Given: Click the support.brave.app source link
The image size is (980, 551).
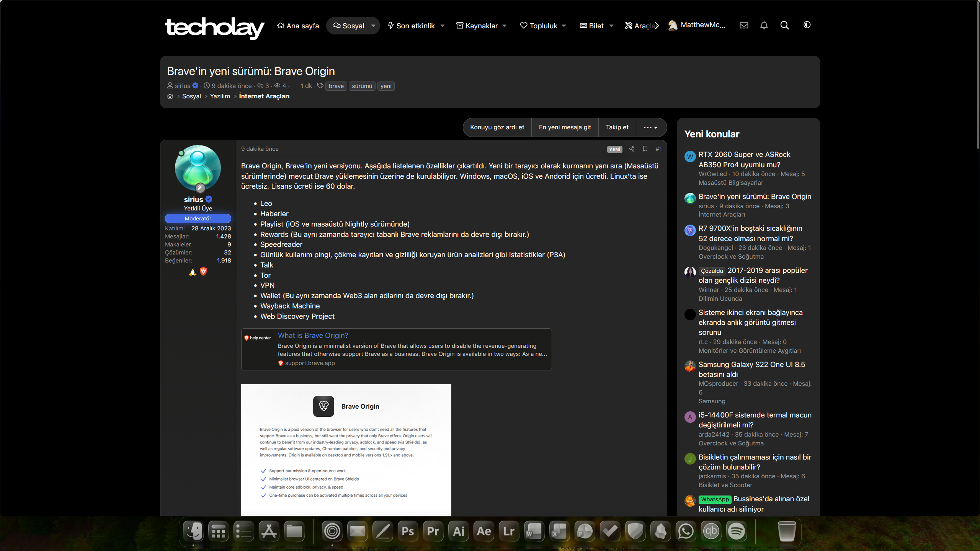Looking at the screenshot, I should pos(310,363).
